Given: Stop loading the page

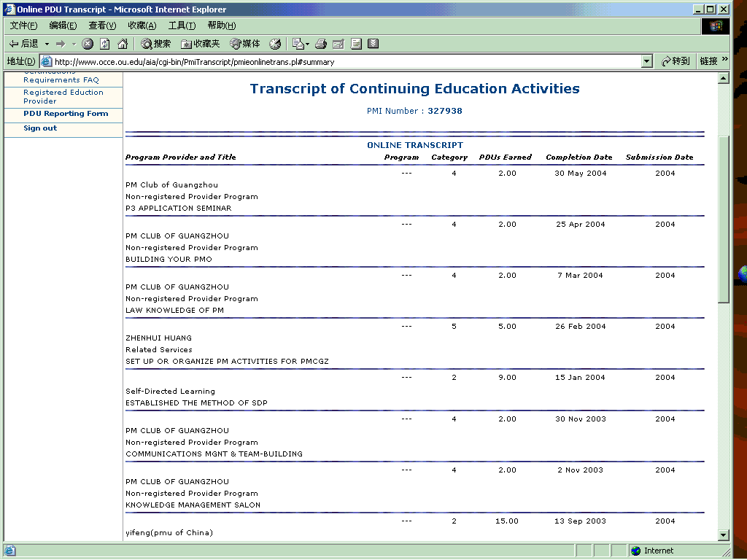Looking at the screenshot, I should pos(88,44).
